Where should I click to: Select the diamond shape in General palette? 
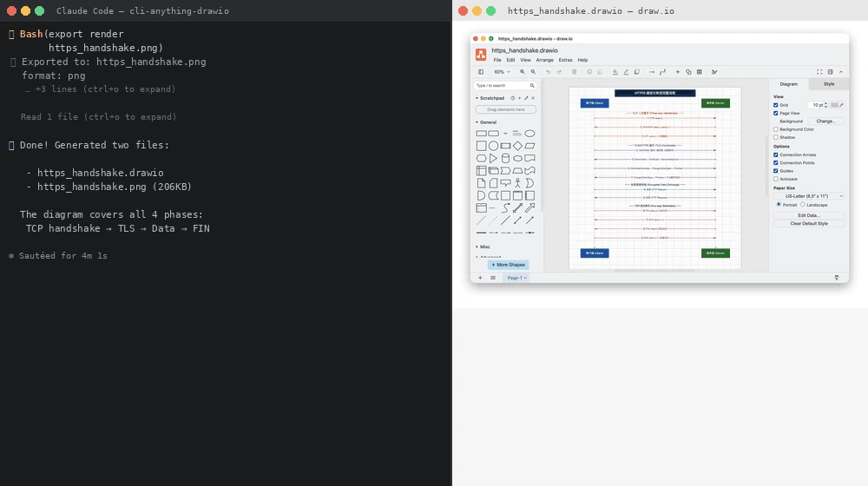click(x=517, y=146)
